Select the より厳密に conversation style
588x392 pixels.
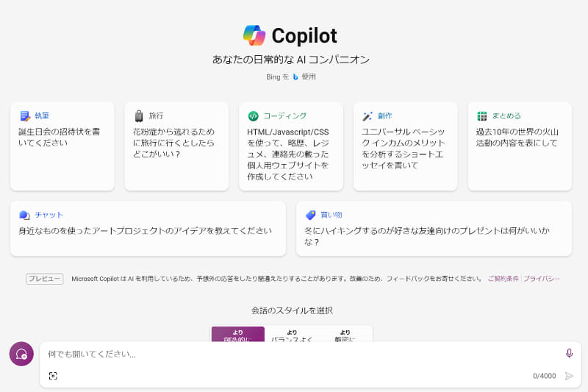(345, 335)
